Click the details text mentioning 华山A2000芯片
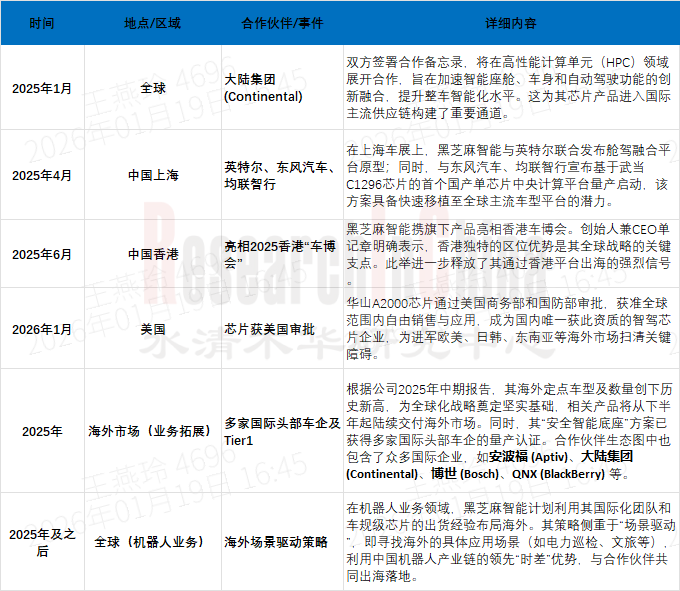 [x=508, y=327]
